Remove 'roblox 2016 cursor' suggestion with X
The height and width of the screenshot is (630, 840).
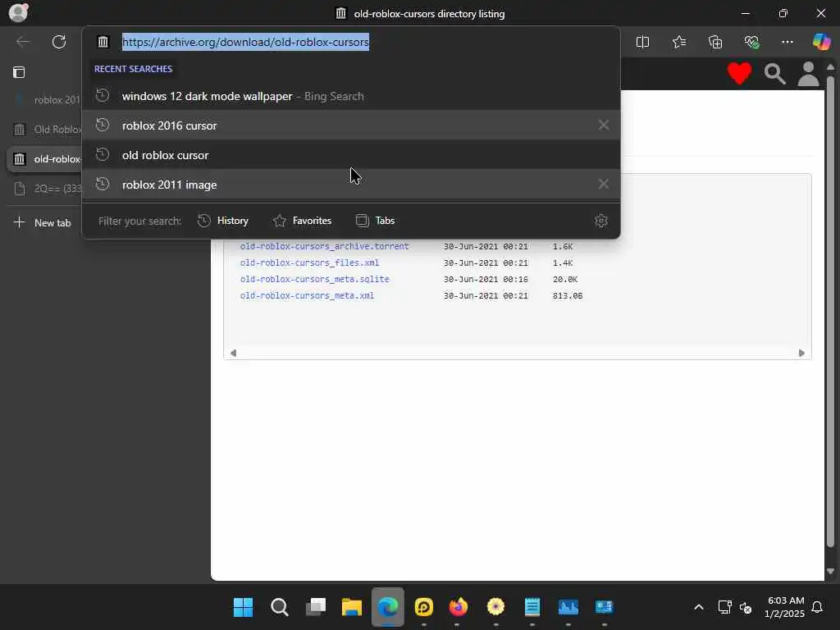point(604,125)
